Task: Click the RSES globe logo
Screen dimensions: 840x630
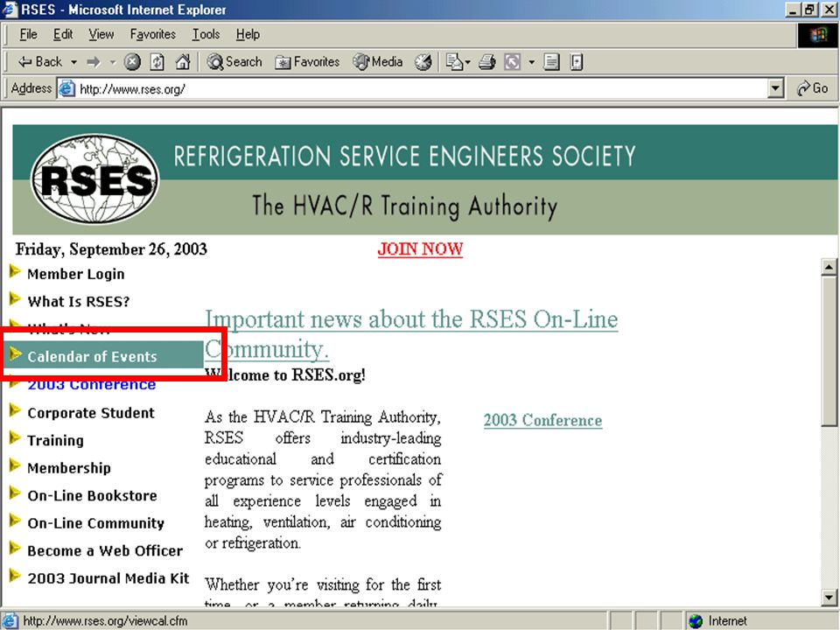Action: coord(95,178)
